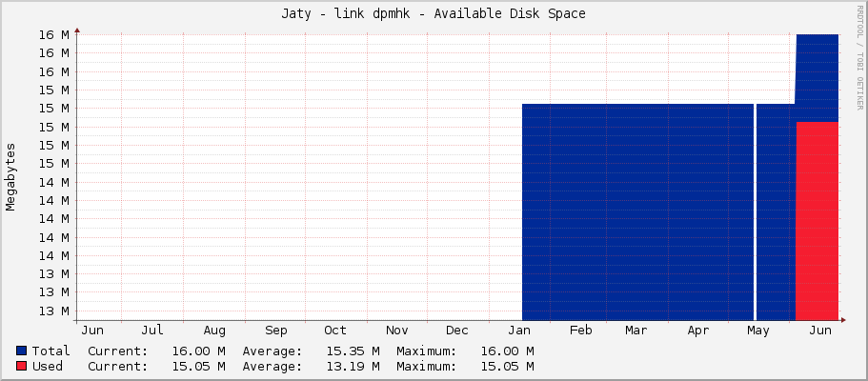This screenshot has height=381, width=868.
Task: Click the 'Jan' month label on the x-axis
Action: [519, 331]
